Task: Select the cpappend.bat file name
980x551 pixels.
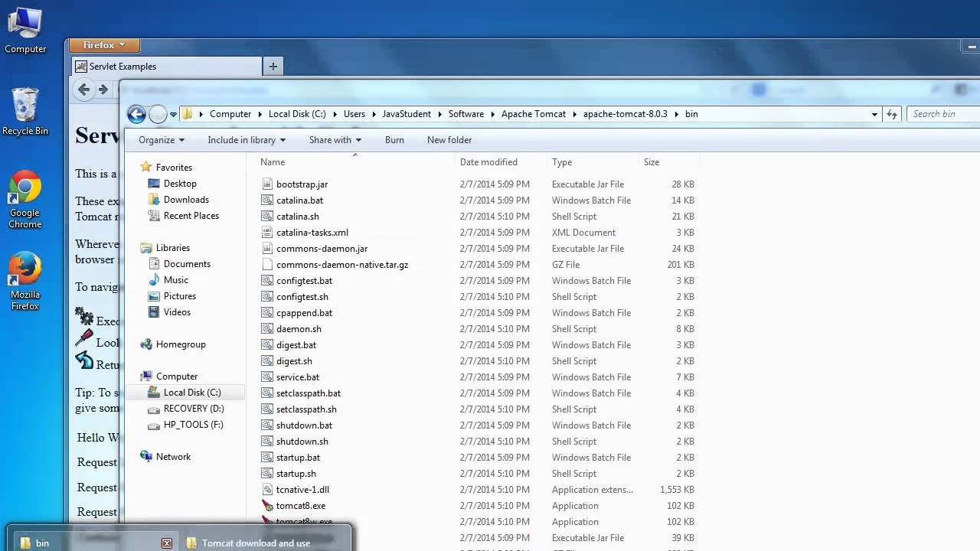Action: click(x=304, y=313)
